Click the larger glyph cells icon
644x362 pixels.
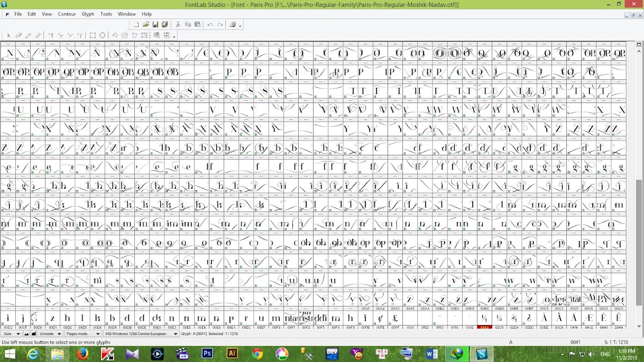(34, 334)
